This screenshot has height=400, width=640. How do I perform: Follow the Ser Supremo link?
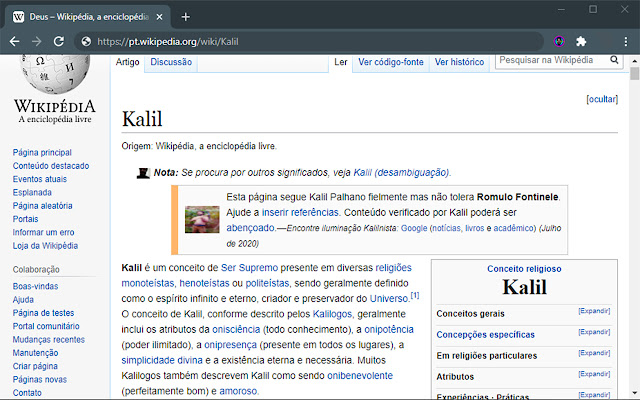[x=249, y=268]
